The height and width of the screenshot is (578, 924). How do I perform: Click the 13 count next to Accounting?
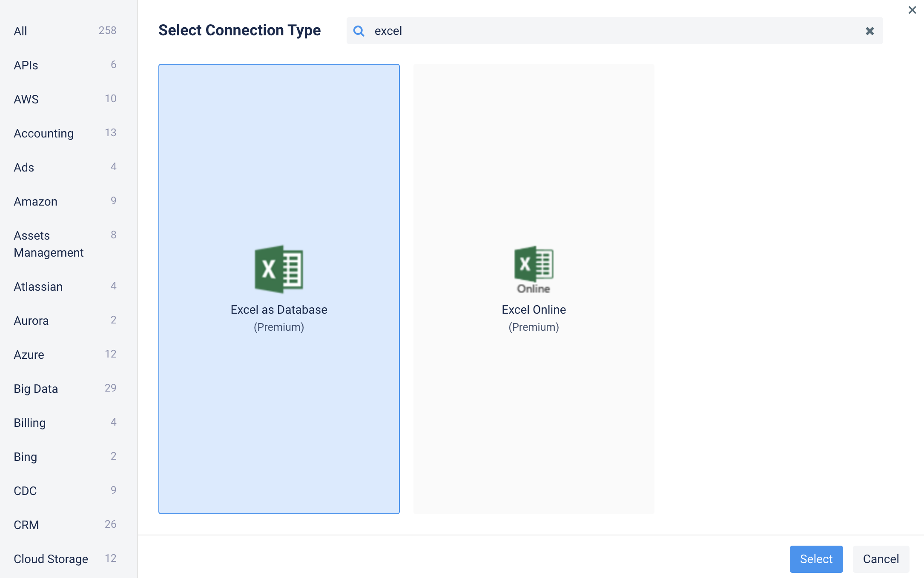click(x=110, y=132)
